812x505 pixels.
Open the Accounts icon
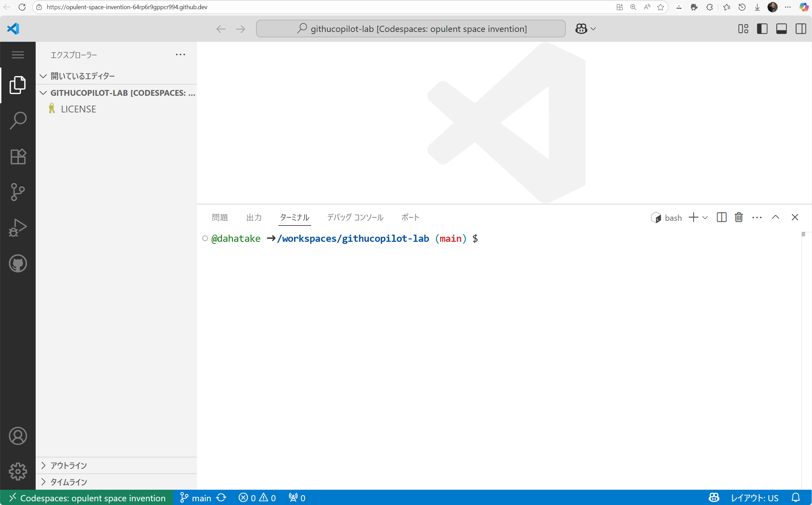[18, 436]
